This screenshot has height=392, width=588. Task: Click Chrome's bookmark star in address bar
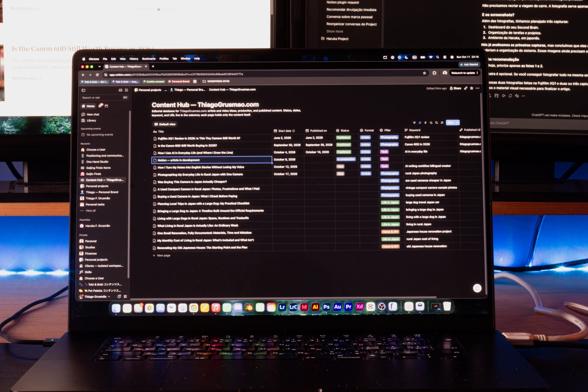424,73
